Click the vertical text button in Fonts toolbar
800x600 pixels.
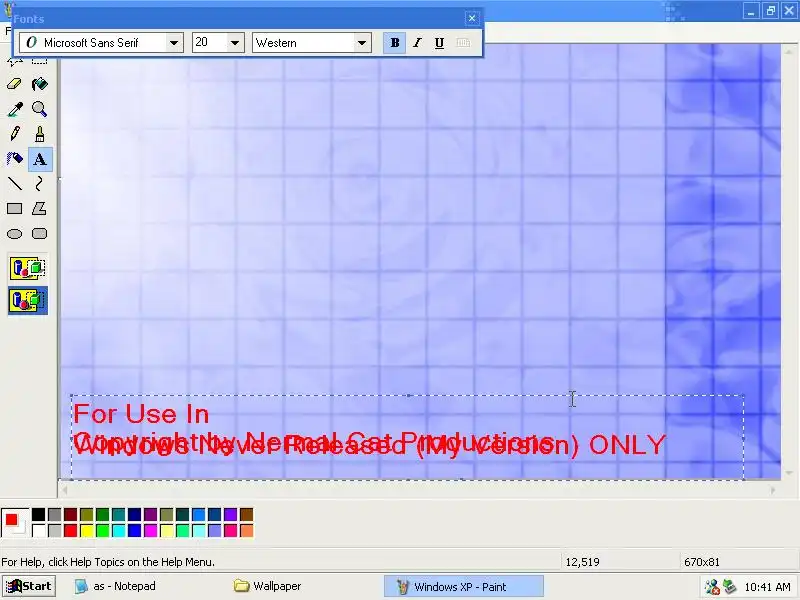tap(463, 43)
